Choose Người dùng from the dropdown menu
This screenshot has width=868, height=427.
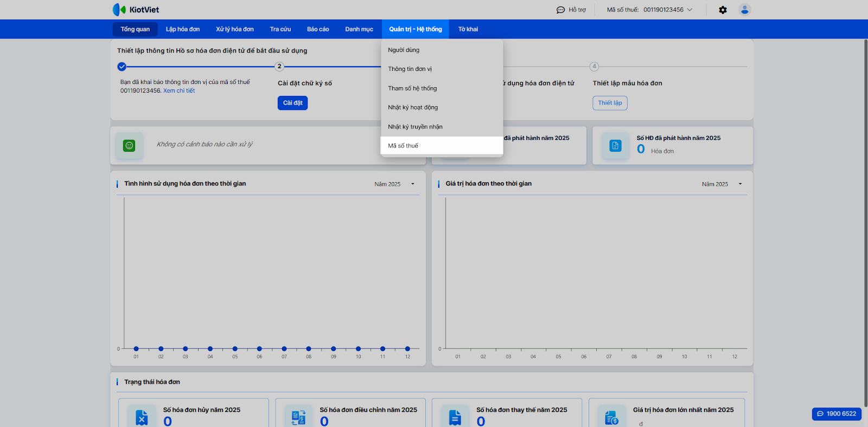pos(404,50)
